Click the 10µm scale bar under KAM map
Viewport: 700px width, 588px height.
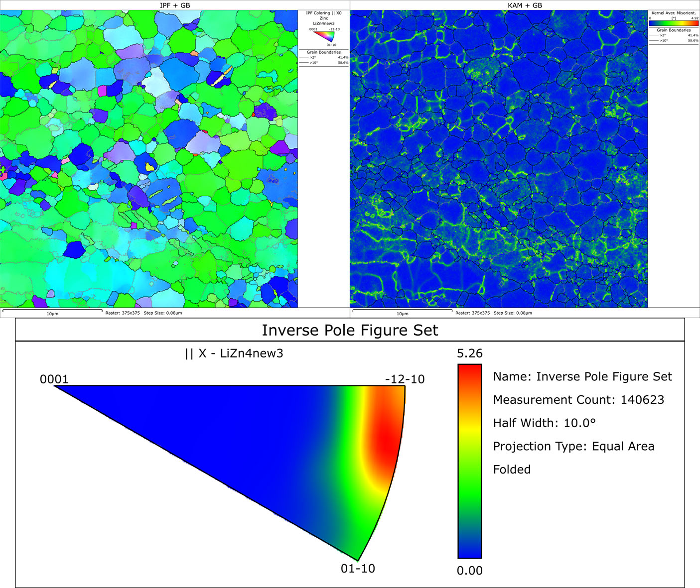(x=402, y=311)
